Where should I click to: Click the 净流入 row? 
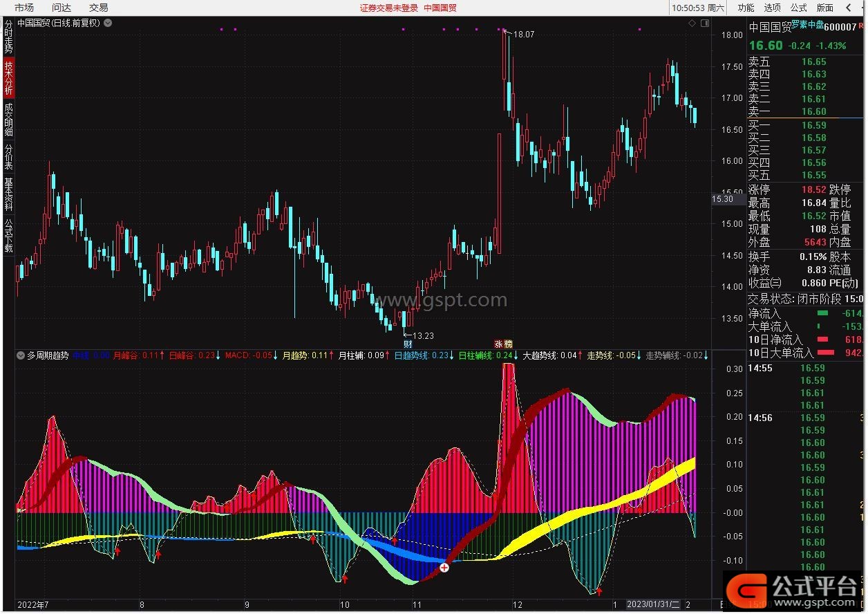pyautogui.click(x=806, y=313)
